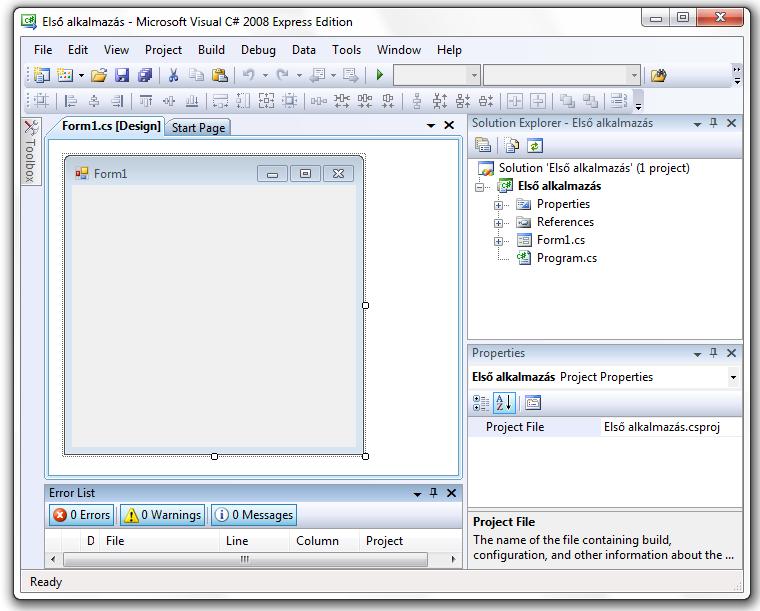
Task: Click the Bring to Front icon
Action: 567,101
